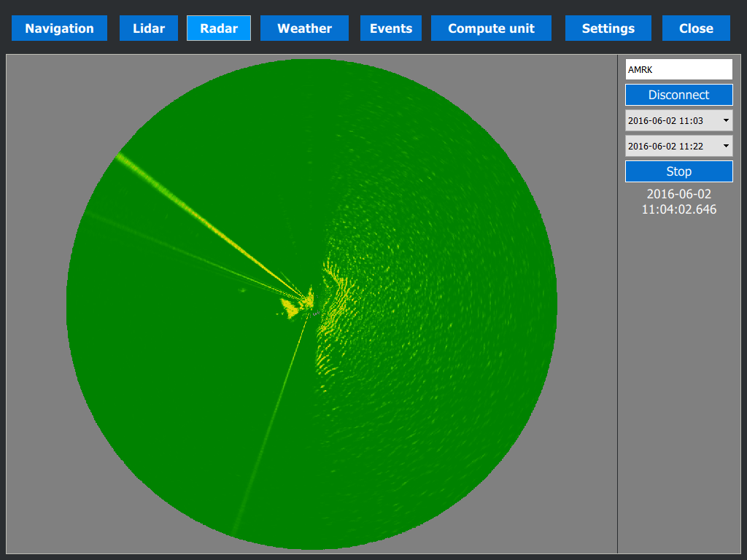Click the Stop playback button
This screenshot has width=747, height=560.
(x=679, y=171)
